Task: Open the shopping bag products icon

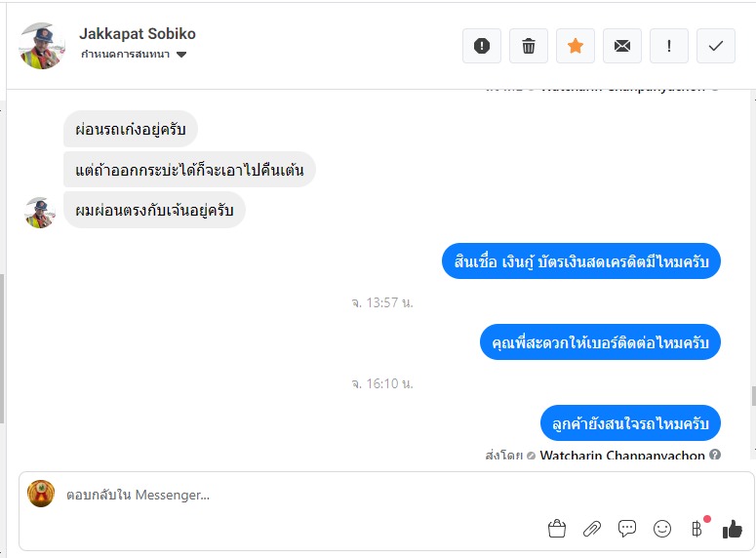Action: click(x=557, y=529)
